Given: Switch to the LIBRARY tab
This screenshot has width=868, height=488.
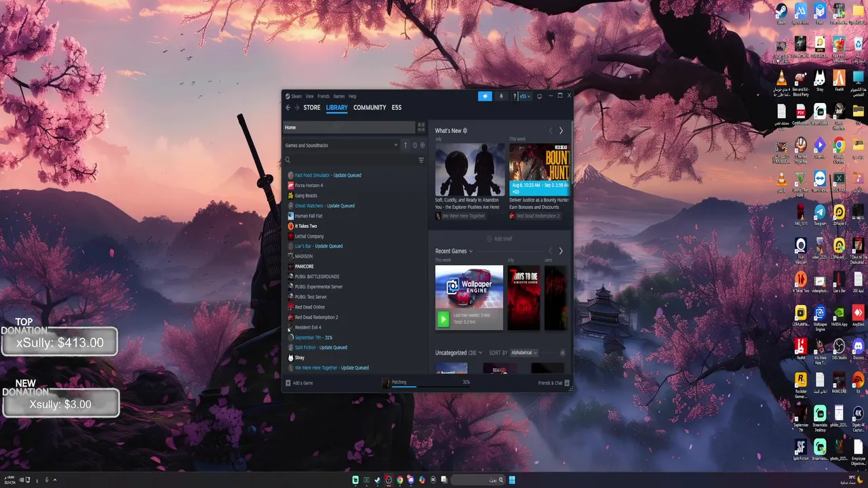Looking at the screenshot, I should pos(337,108).
